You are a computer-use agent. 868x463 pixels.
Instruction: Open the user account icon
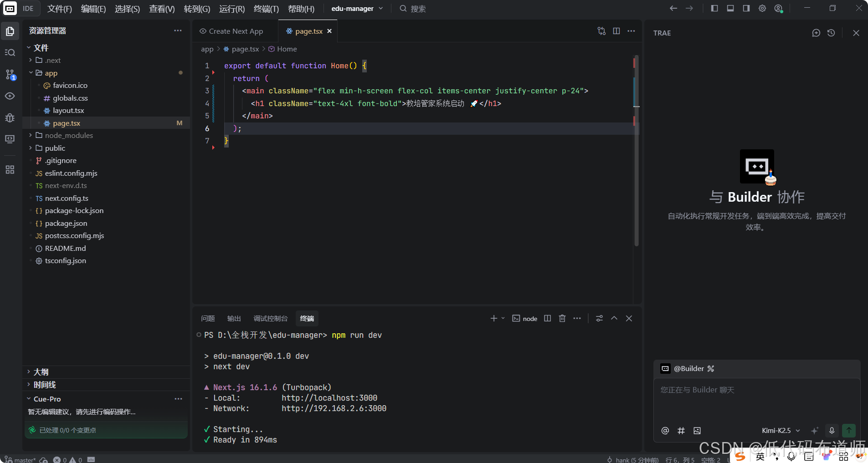(x=779, y=8)
